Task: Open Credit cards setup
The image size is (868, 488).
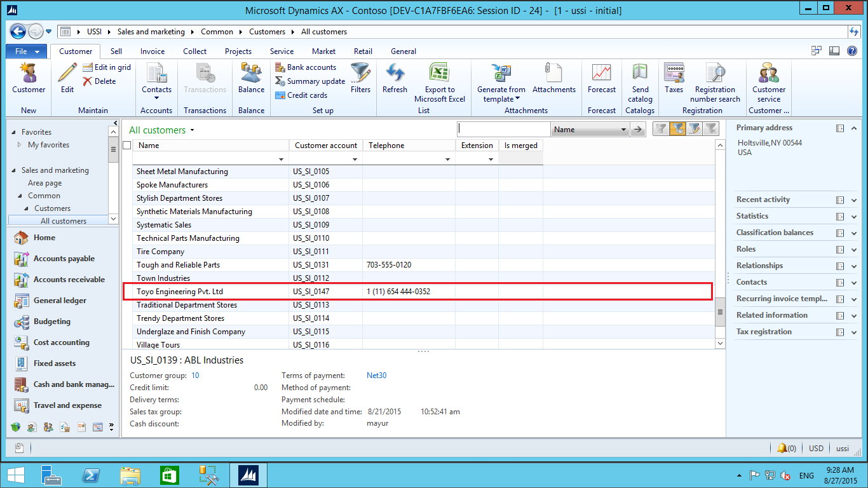Action: click(302, 95)
